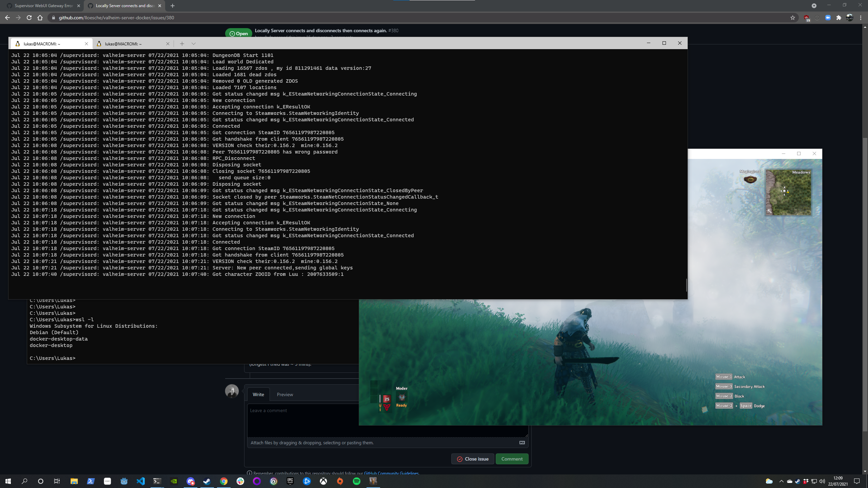Launch Spotify from the taskbar
The width and height of the screenshot is (868, 488).
coord(357,481)
